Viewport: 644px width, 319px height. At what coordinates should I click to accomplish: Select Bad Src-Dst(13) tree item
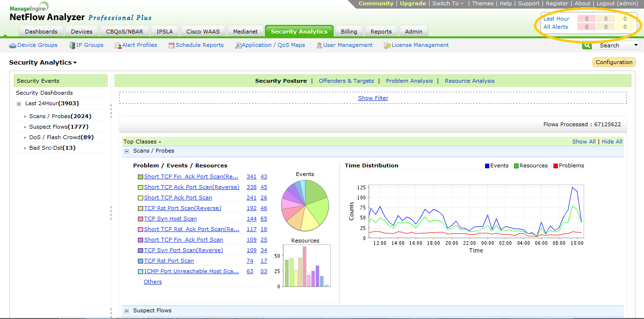(52, 148)
